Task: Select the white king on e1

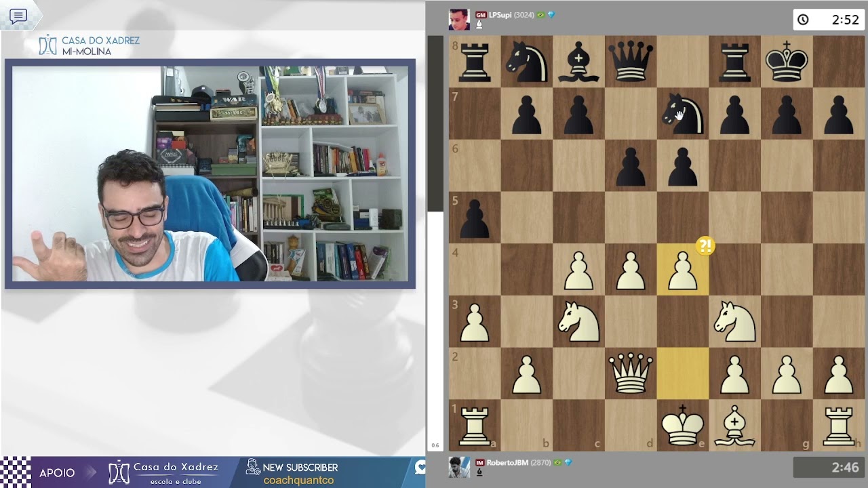Action: coord(683,426)
